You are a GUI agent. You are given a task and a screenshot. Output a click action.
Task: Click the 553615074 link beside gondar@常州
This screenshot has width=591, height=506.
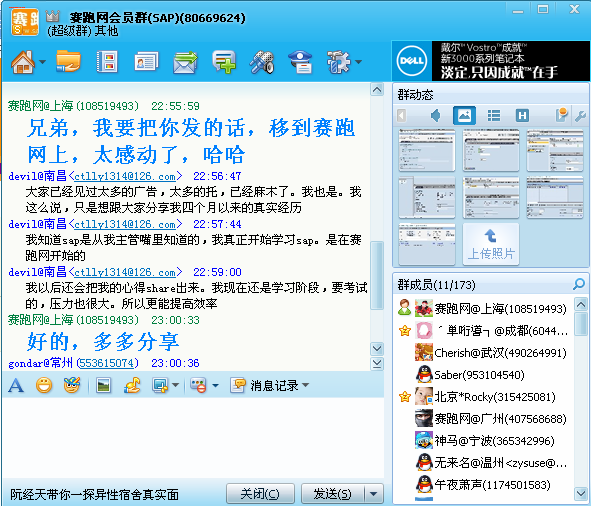107,363
